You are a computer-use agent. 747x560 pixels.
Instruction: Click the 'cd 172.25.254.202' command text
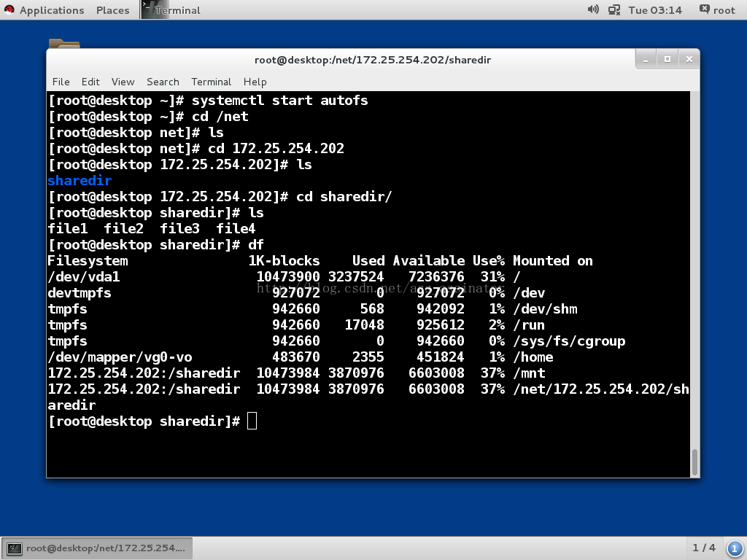276,149
